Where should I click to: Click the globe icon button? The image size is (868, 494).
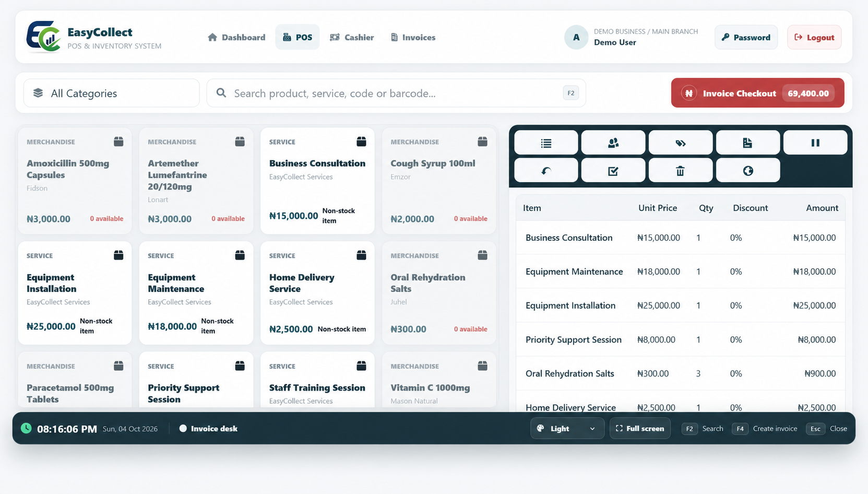tap(748, 170)
